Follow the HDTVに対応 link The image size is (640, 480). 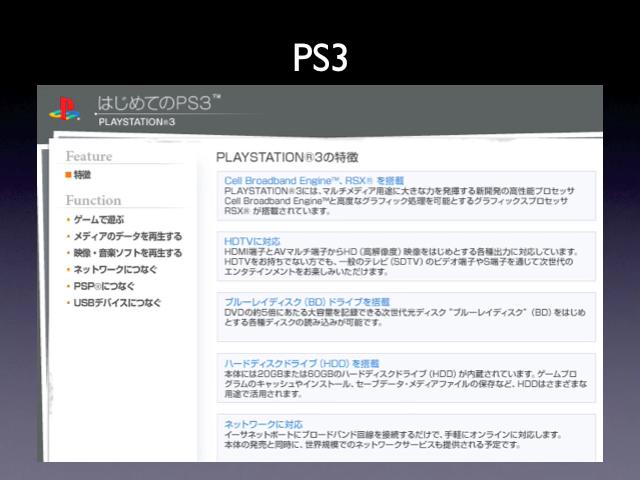(252, 241)
